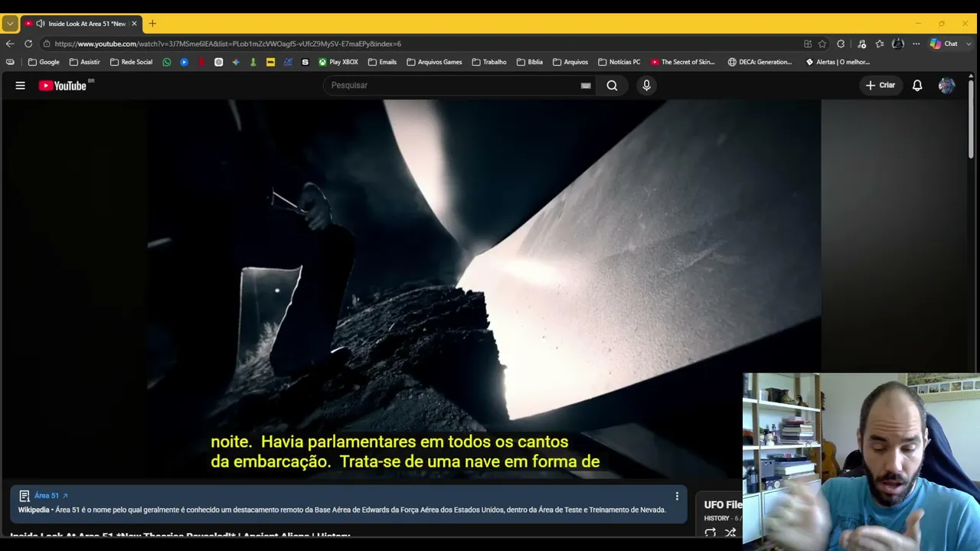Reload the current page
This screenshot has height=551, width=980.
pyautogui.click(x=28, y=44)
